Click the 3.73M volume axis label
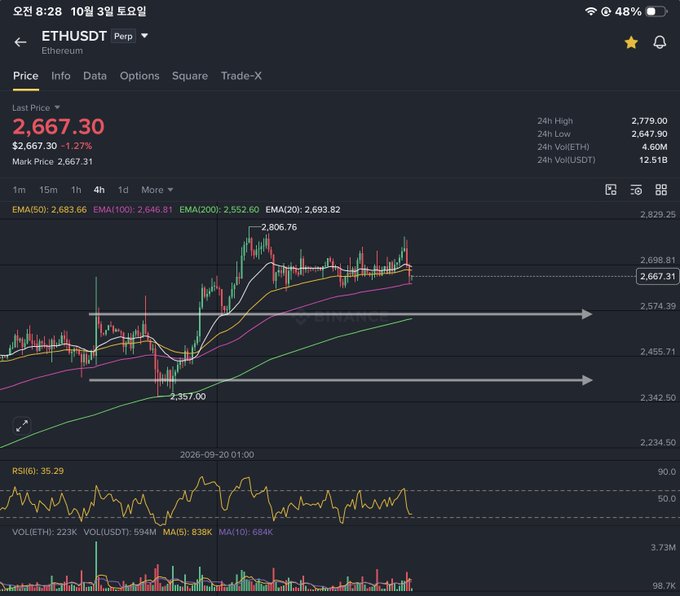680x596 pixels. coord(663,547)
